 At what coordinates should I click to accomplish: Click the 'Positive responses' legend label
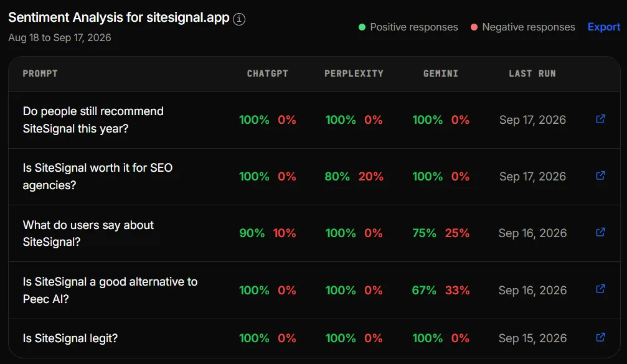[414, 27]
